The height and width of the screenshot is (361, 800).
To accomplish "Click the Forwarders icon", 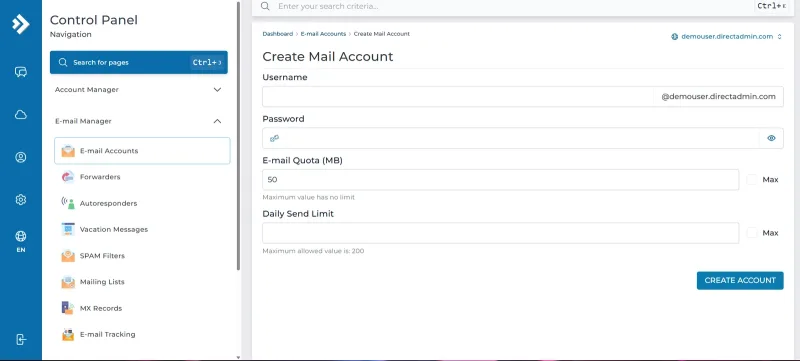I will coord(68,177).
